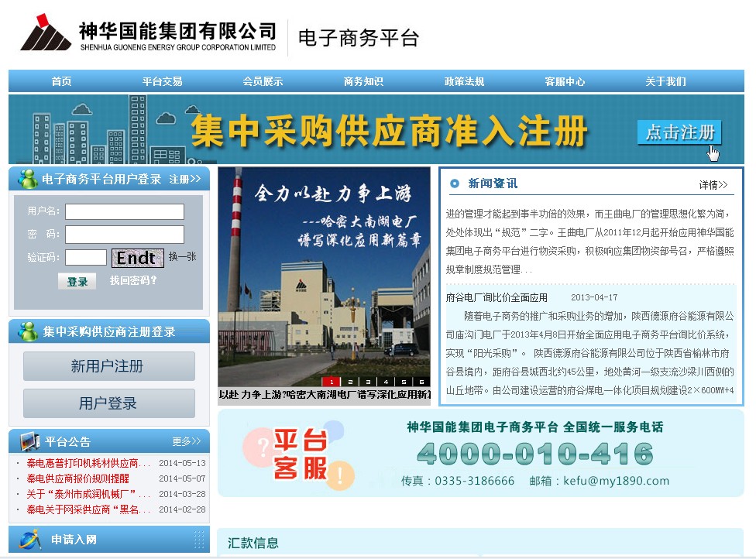
Task: Click the 汇款信息 section heading
Action: pyautogui.click(x=253, y=543)
